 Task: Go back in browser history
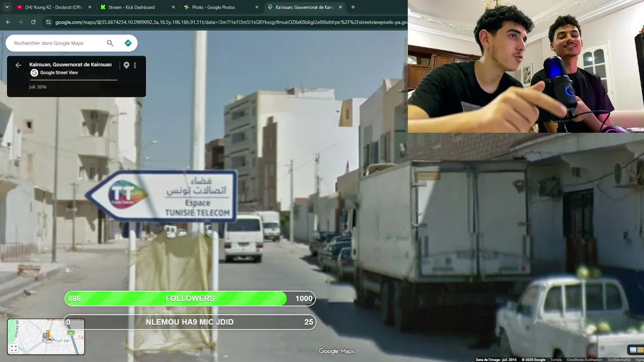click(x=8, y=22)
